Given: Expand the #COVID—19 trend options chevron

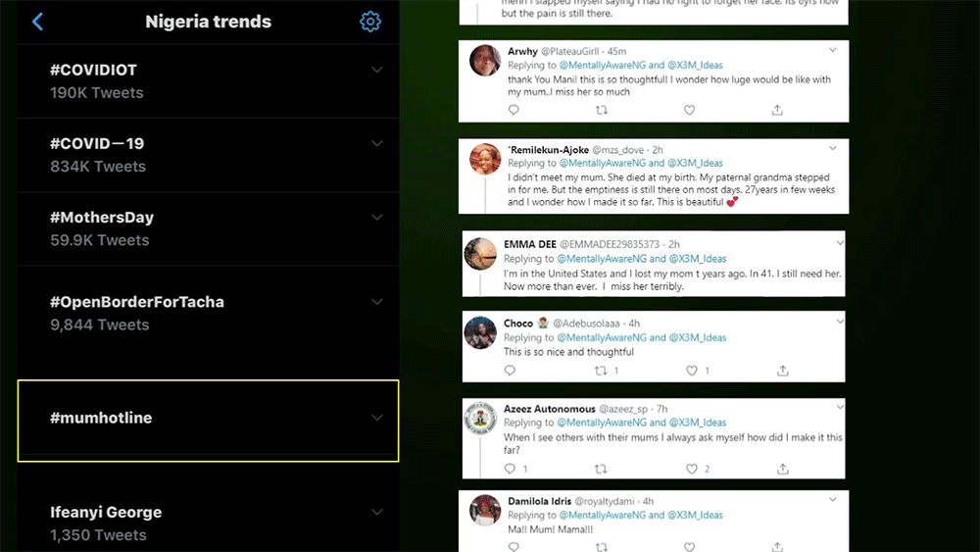Looking at the screenshot, I should pyautogui.click(x=377, y=143).
